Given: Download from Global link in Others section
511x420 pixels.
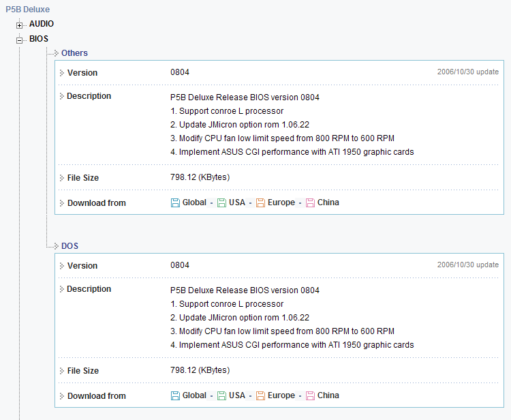Looking at the screenshot, I should point(194,202).
